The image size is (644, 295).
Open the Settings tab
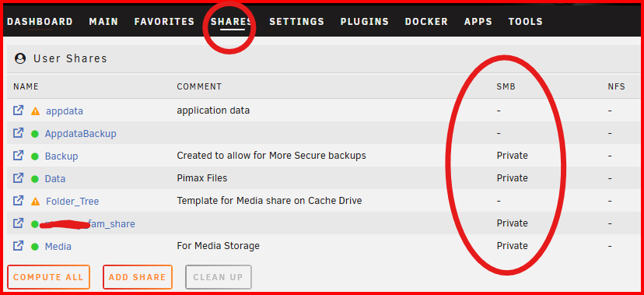point(296,21)
